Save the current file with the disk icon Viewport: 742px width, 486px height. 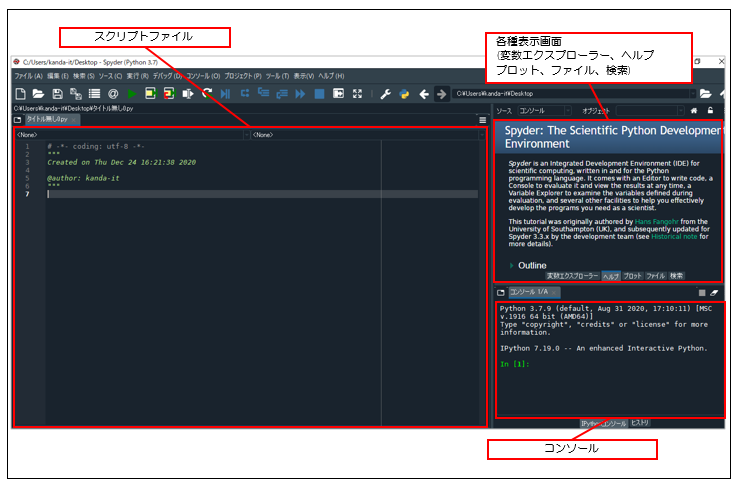(x=57, y=94)
